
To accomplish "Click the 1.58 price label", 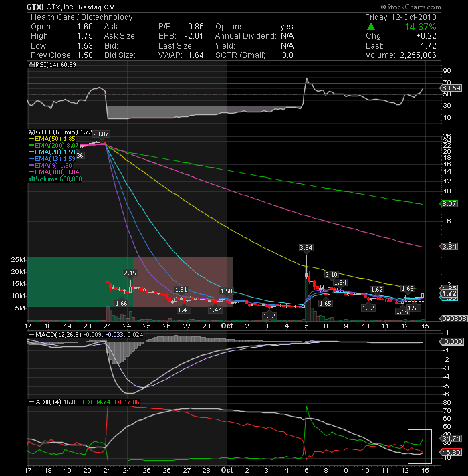I will coord(227,291).
